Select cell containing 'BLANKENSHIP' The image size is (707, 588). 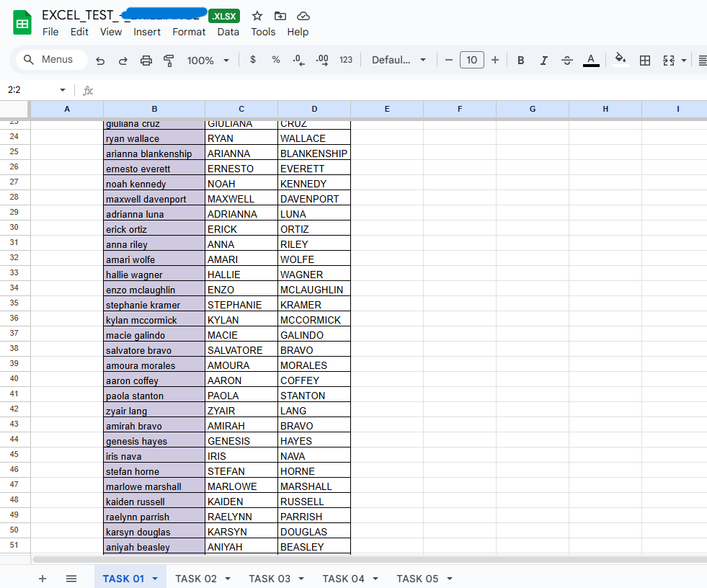click(x=314, y=153)
